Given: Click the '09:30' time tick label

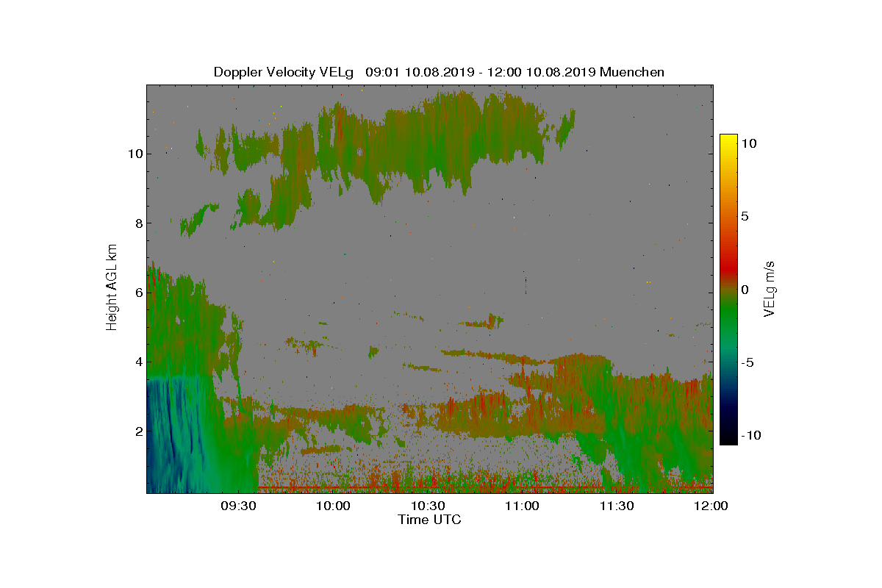Looking at the screenshot, I should (240, 506).
